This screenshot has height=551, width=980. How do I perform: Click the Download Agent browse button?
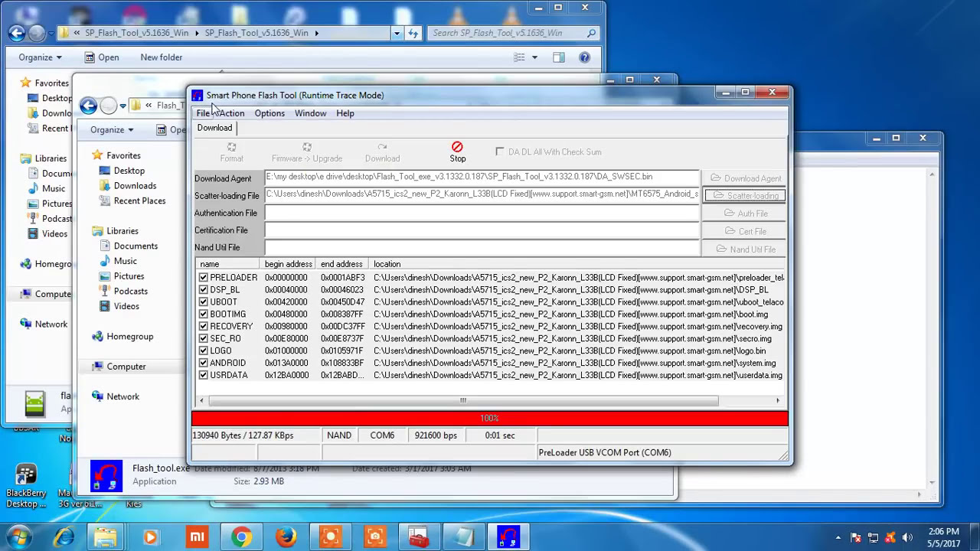click(x=743, y=178)
